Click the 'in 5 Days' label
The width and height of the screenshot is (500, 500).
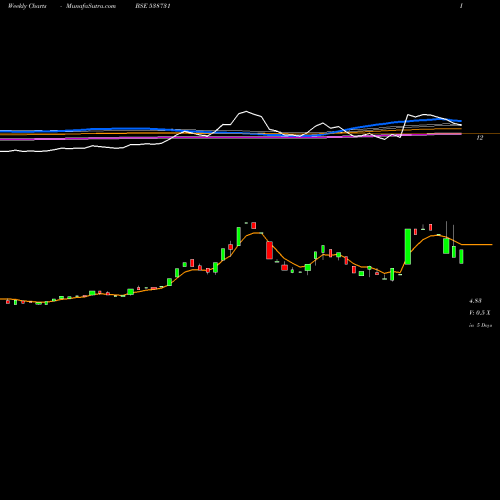pos(480,325)
